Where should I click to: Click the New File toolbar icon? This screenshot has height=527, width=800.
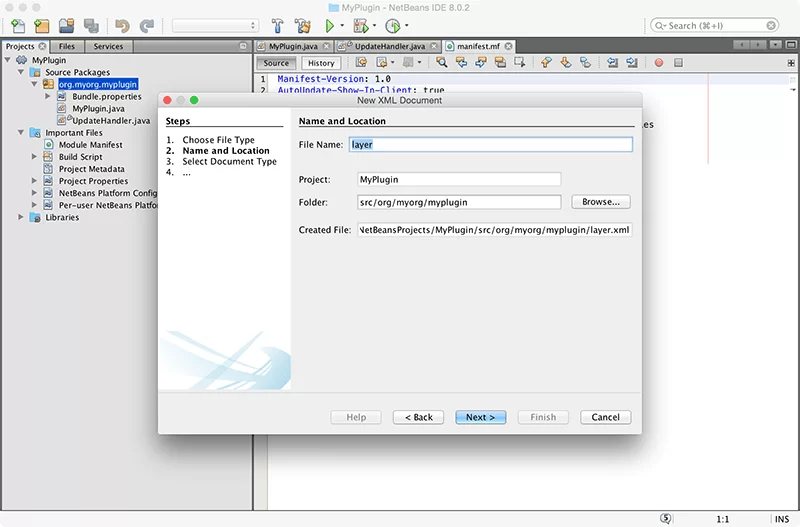click(x=18, y=26)
